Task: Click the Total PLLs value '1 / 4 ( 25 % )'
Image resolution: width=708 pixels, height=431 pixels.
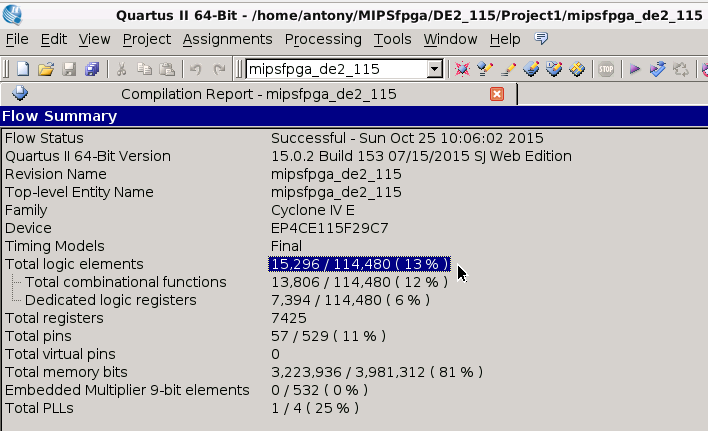Action: point(315,408)
